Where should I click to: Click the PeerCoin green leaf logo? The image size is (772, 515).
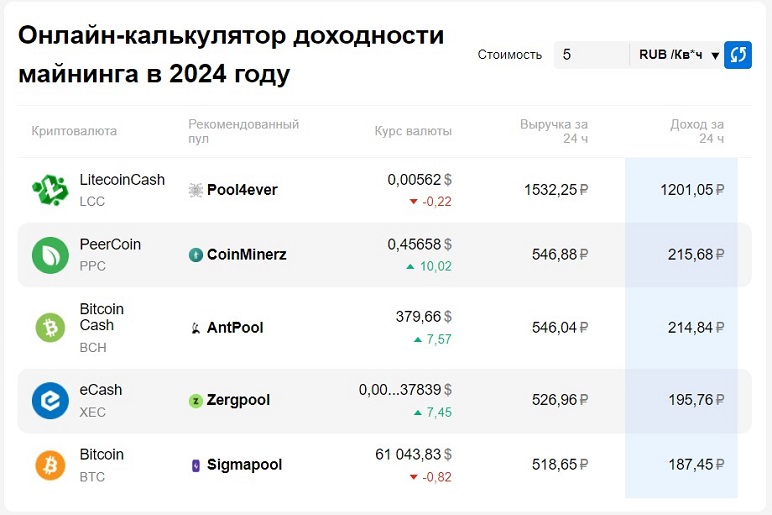tap(49, 255)
